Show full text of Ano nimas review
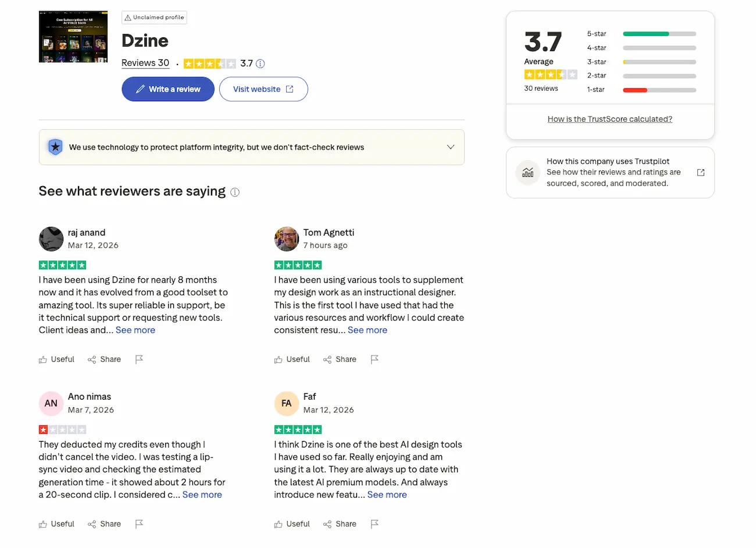The image size is (756, 548). pos(202,494)
